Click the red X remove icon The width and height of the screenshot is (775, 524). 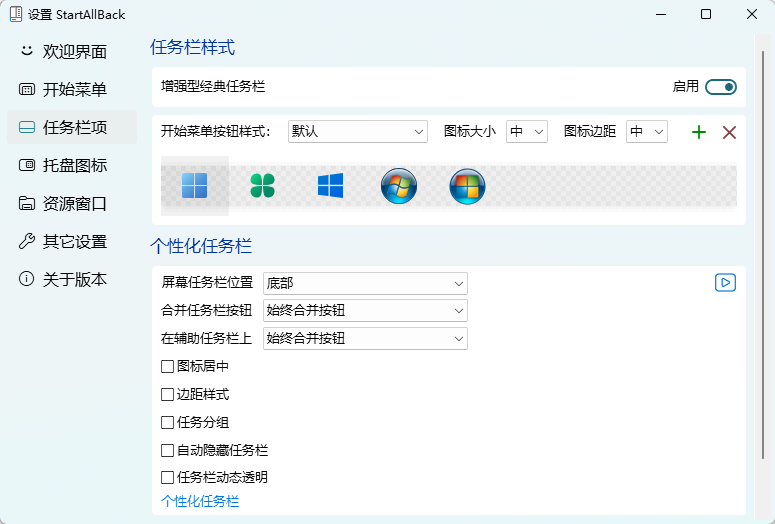[729, 132]
